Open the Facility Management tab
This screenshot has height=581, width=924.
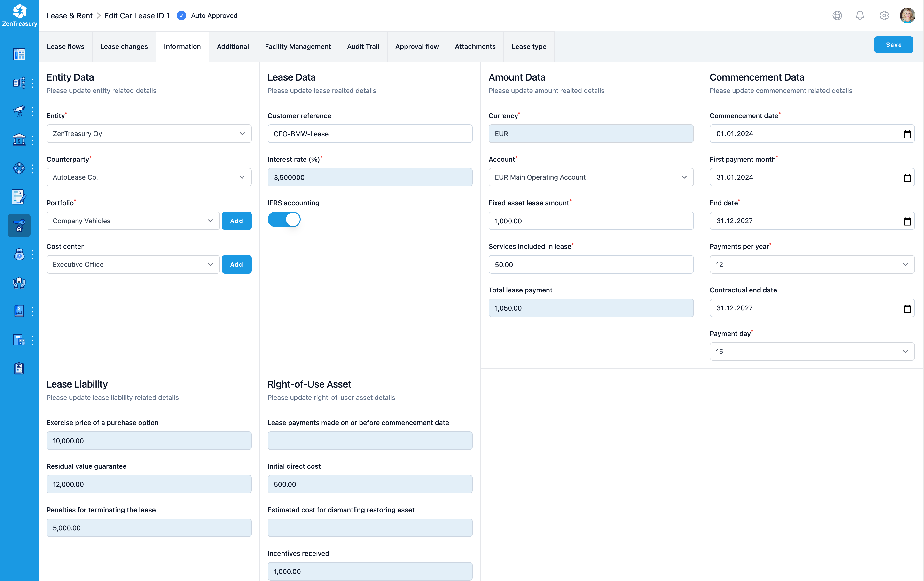298,46
